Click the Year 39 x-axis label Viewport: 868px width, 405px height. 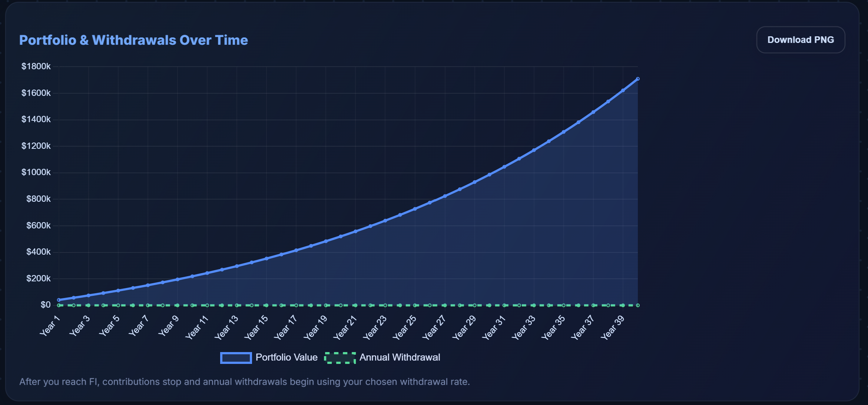pos(613,327)
